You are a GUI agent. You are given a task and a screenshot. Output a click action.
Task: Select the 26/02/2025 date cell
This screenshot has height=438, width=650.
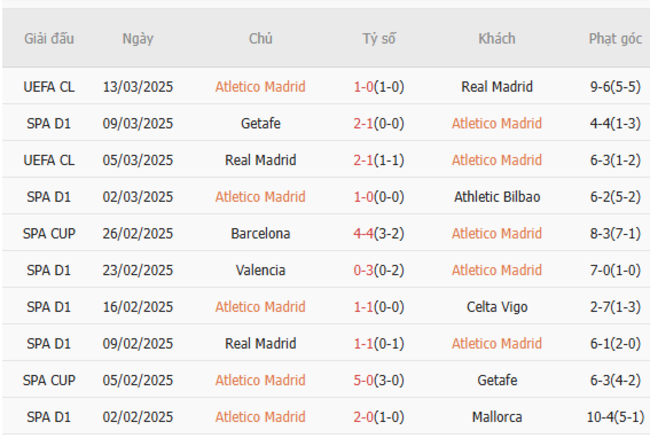pyautogui.click(x=138, y=233)
